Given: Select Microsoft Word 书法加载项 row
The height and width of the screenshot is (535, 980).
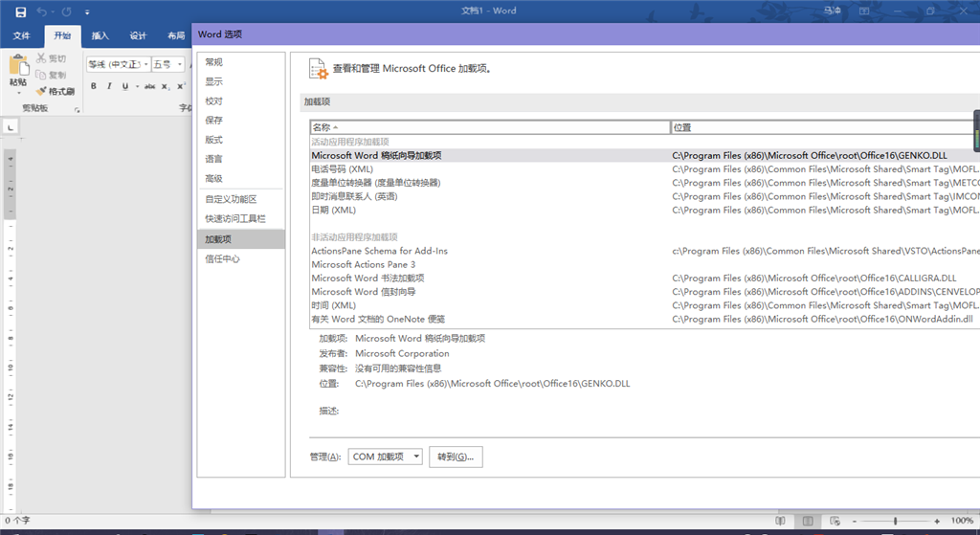Looking at the screenshot, I should 644,279.
